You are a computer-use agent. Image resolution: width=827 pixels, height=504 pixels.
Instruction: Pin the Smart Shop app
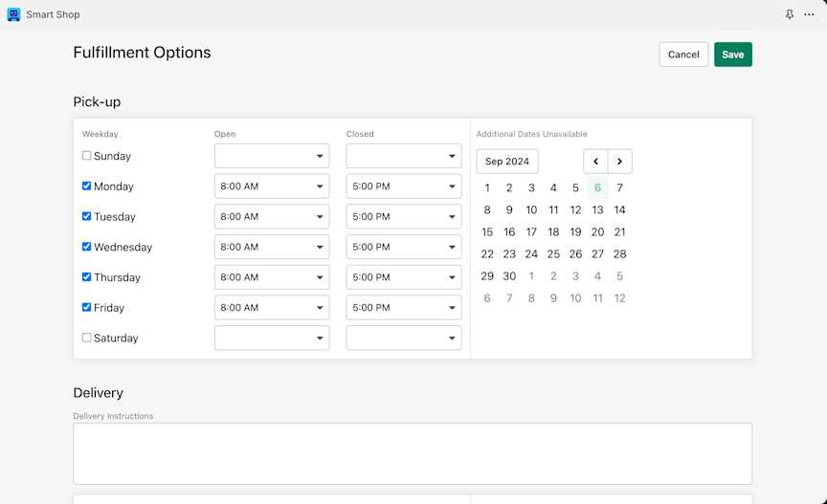click(x=789, y=14)
